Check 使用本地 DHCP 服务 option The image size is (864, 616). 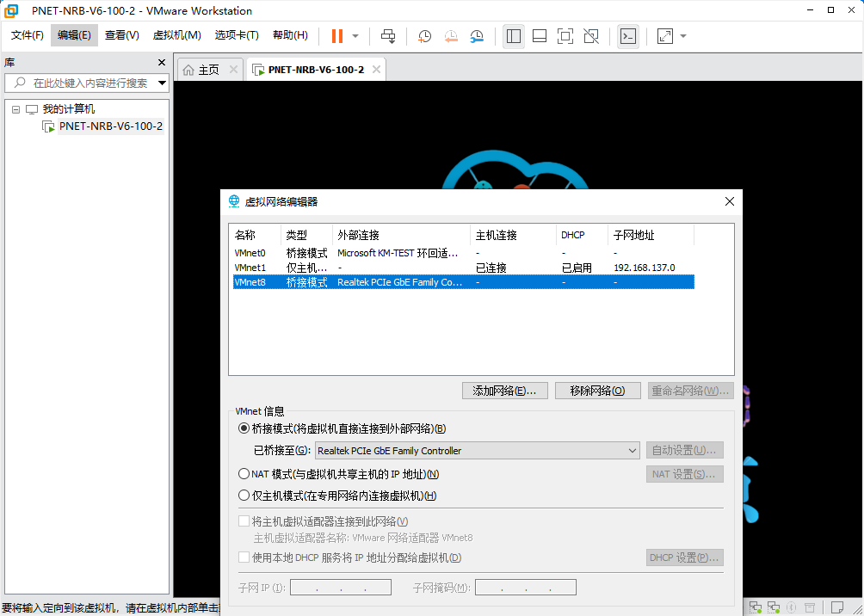point(244,557)
